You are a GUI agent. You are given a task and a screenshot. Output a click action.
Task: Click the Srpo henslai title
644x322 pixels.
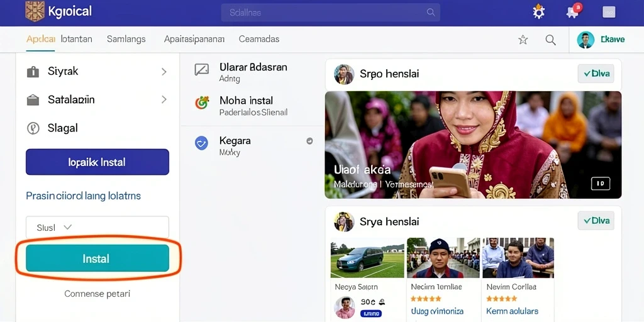pyautogui.click(x=389, y=74)
